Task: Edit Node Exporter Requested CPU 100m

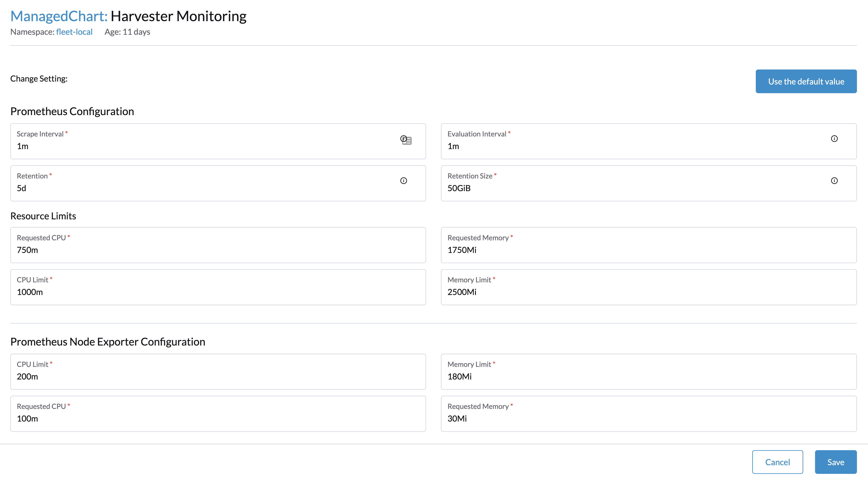Action: tap(218, 414)
